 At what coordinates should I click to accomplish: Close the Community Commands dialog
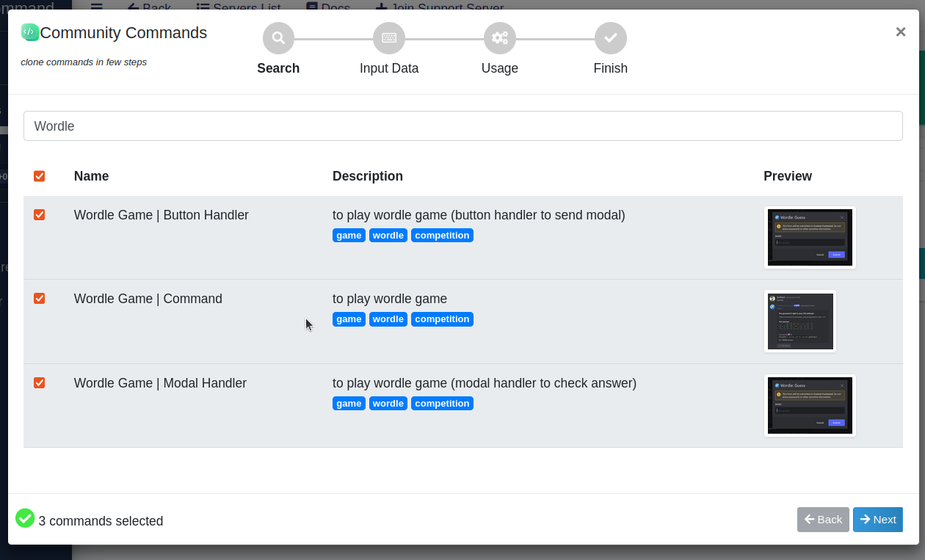901,32
